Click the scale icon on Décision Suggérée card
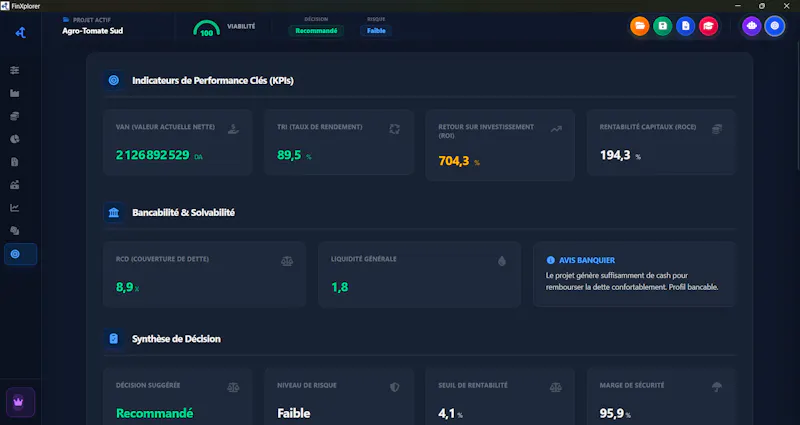 coord(233,387)
